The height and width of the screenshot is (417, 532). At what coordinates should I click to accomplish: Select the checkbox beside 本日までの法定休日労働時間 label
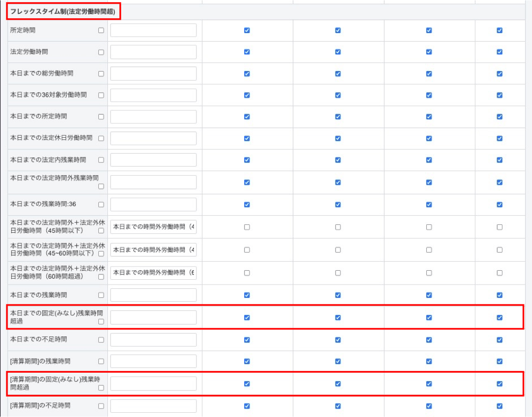101,138
